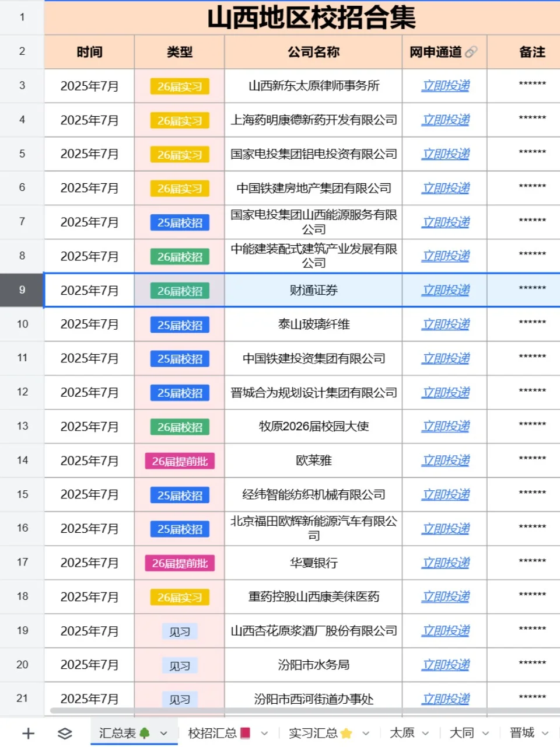This screenshot has height=747, width=560.
Task: Select 2025年7月 date cell in 财通证券 row
Action: pyautogui.click(x=89, y=291)
